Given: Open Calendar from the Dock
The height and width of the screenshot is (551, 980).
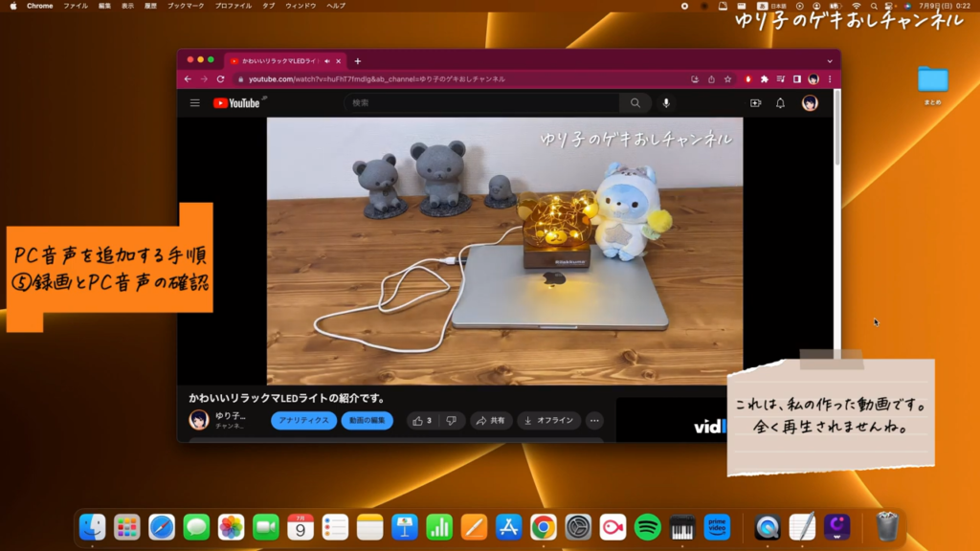Looking at the screenshot, I should pyautogui.click(x=301, y=527).
